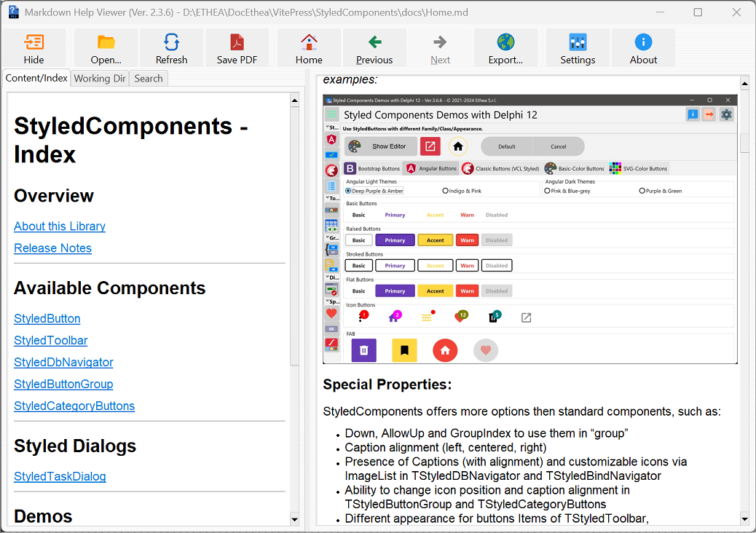Click the Hide toolbar button
The height and width of the screenshot is (533, 756).
[34, 48]
